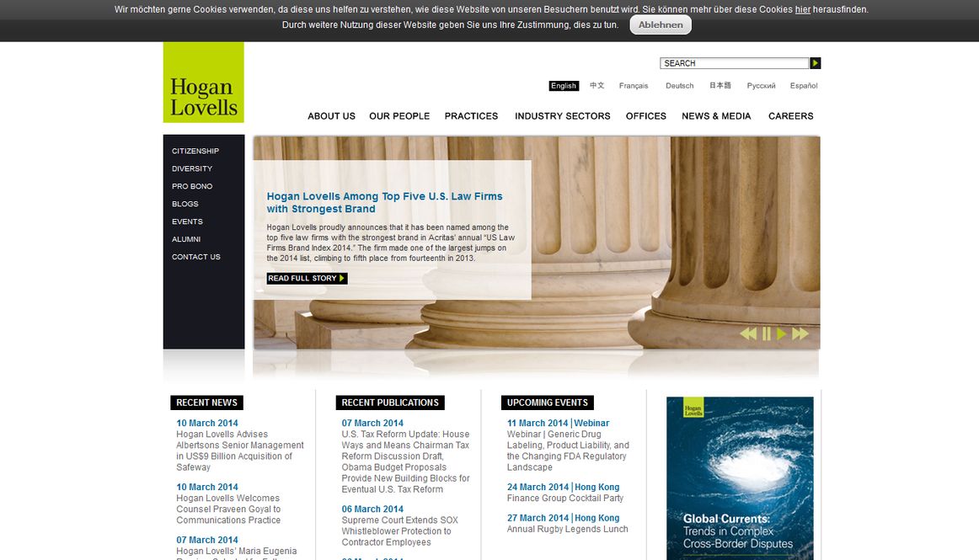This screenshot has width=979, height=560.
Task: Switch language to Español
Action: pos(804,86)
